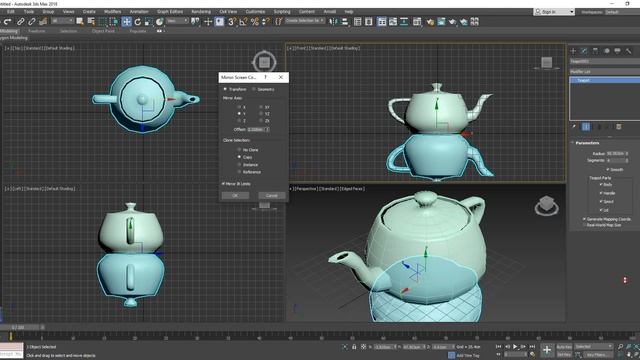640x360 pixels.
Task: Open the Selection Filter dropdown
Action: pyautogui.click(x=62, y=21)
